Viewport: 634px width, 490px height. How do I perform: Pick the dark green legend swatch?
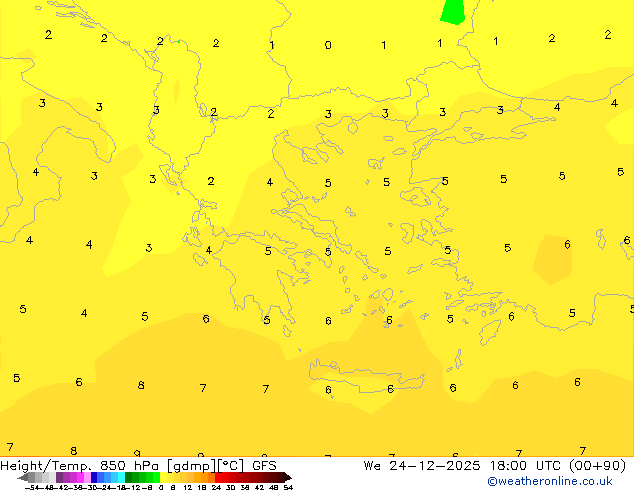click(128, 477)
